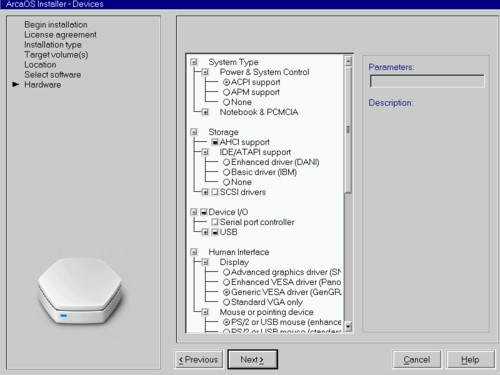Collapse Power & System Control node
The width and height of the screenshot is (500, 375).
coord(205,72)
